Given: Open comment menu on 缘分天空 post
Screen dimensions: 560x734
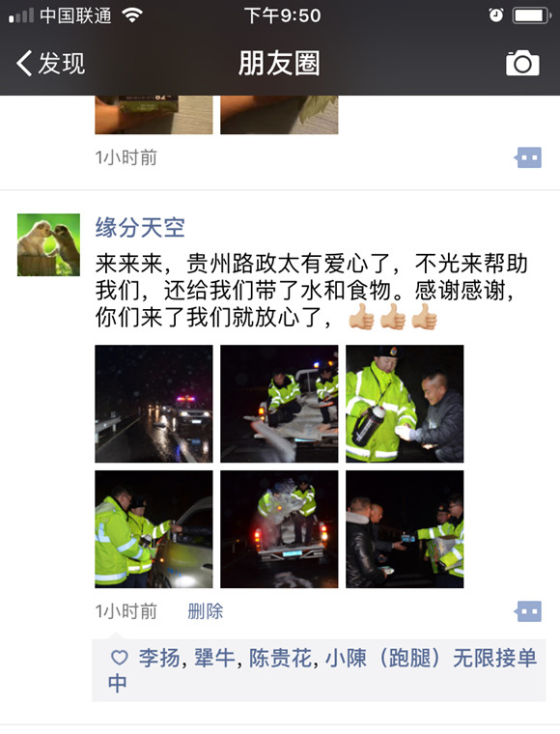Looking at the screenshot, I should click(x=529, y=611).
